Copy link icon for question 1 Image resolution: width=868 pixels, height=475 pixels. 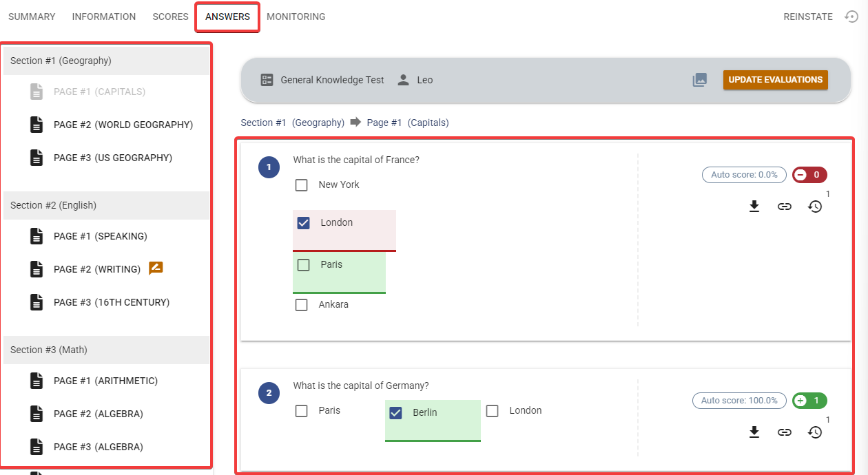click(x=785, y=206)
